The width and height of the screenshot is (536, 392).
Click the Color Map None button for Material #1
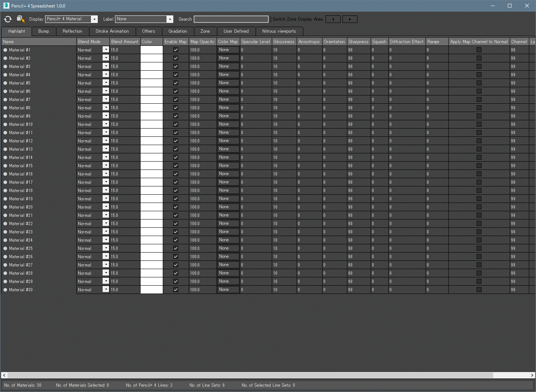[x=228, y=50]
